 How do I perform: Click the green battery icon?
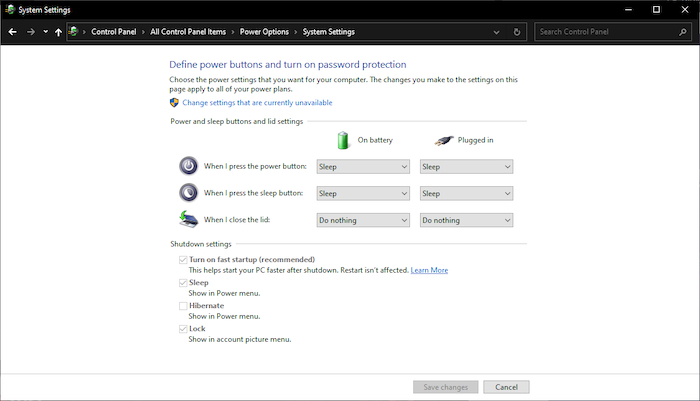(x=343, y=140)
